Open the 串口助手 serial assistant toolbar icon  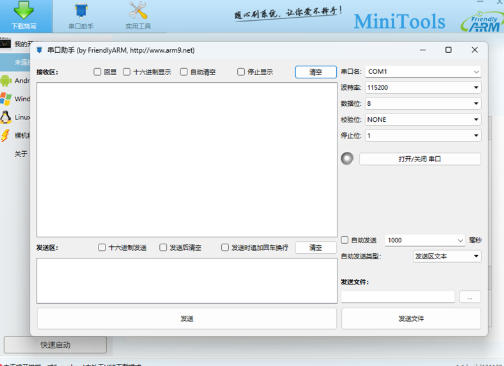click(x=81, y=16)
